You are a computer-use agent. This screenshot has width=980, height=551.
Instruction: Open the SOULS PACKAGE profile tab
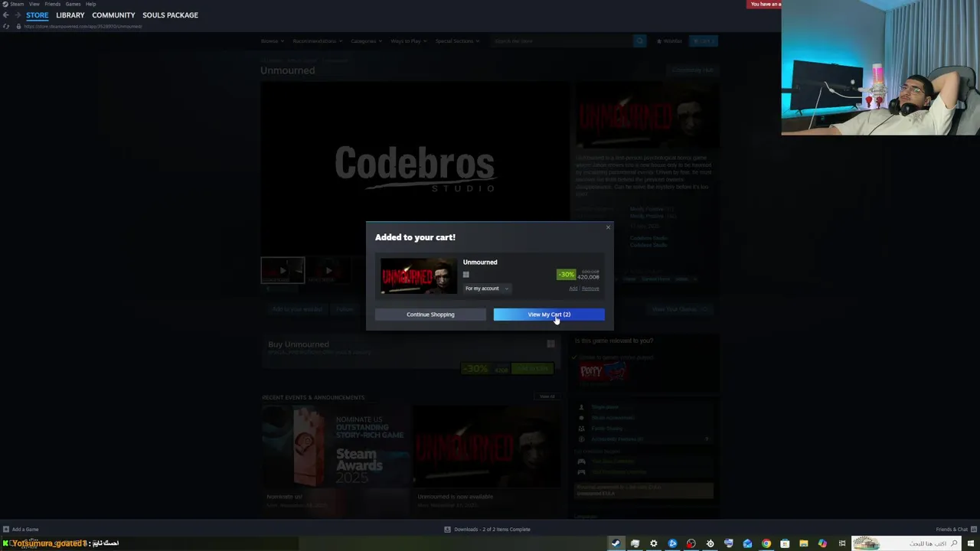(170, 15)
